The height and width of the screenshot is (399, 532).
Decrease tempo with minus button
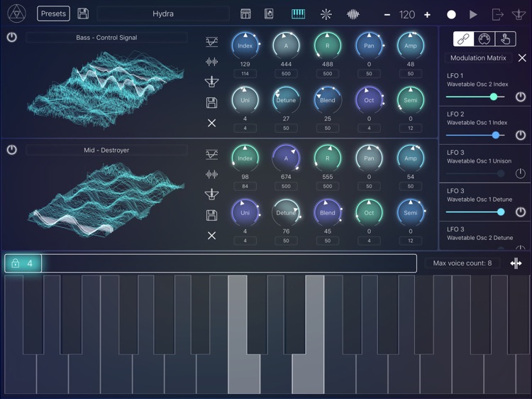click(x=387, y=15)
